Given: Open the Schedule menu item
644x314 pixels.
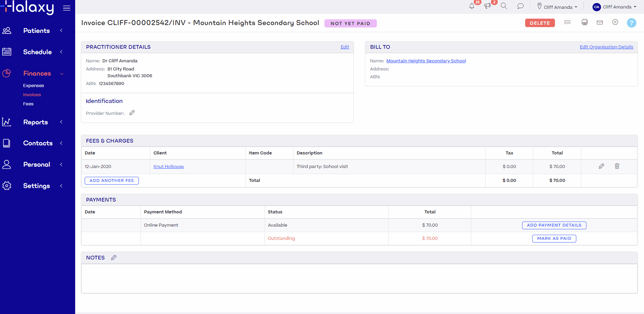Looking at the screenshot, I should [37, 52].
